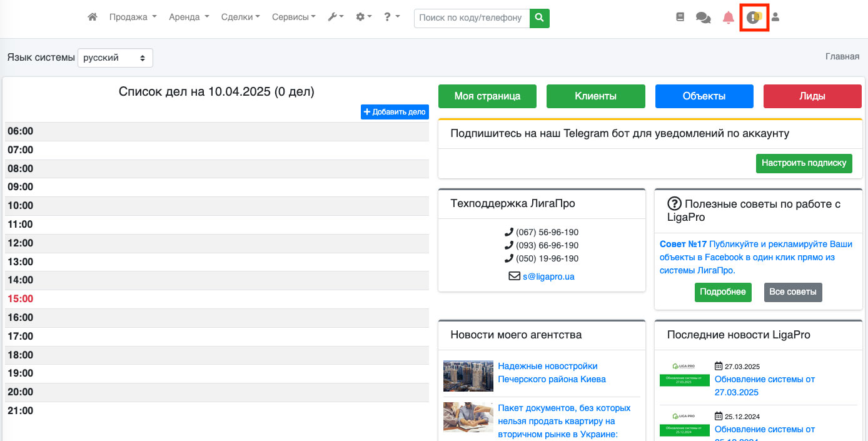Click the red notification bell icon

tap(728, 18)
